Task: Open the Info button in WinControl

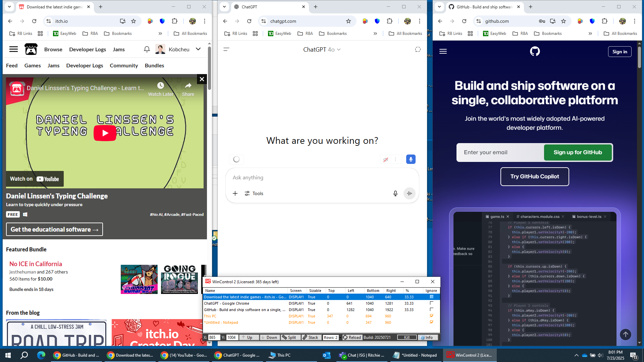Action: (428, 338)
